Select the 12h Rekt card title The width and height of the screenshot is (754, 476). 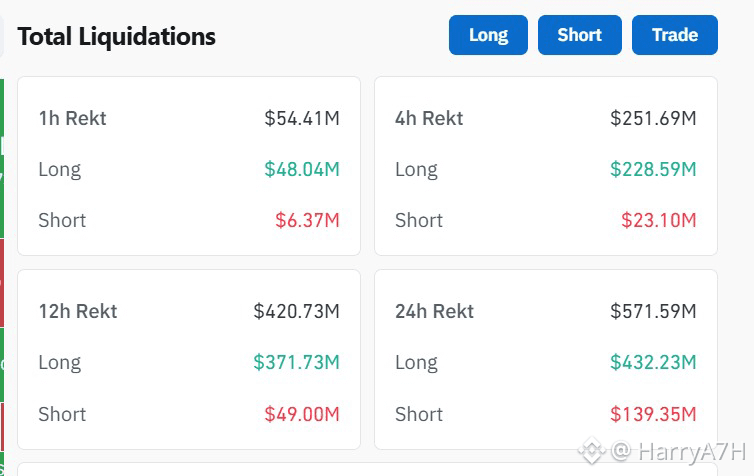pos(78,312)
